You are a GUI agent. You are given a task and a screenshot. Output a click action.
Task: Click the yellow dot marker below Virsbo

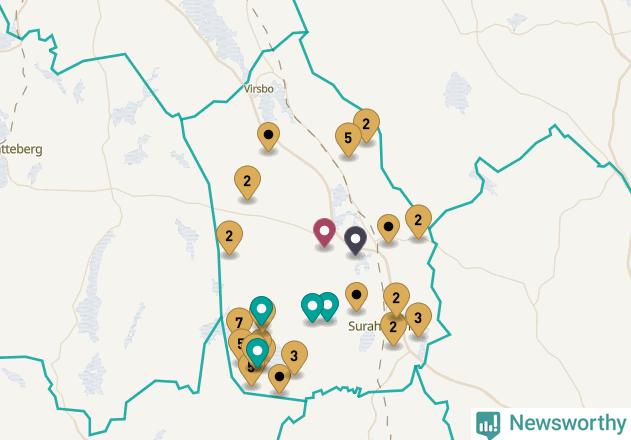(x=268, y=136)
